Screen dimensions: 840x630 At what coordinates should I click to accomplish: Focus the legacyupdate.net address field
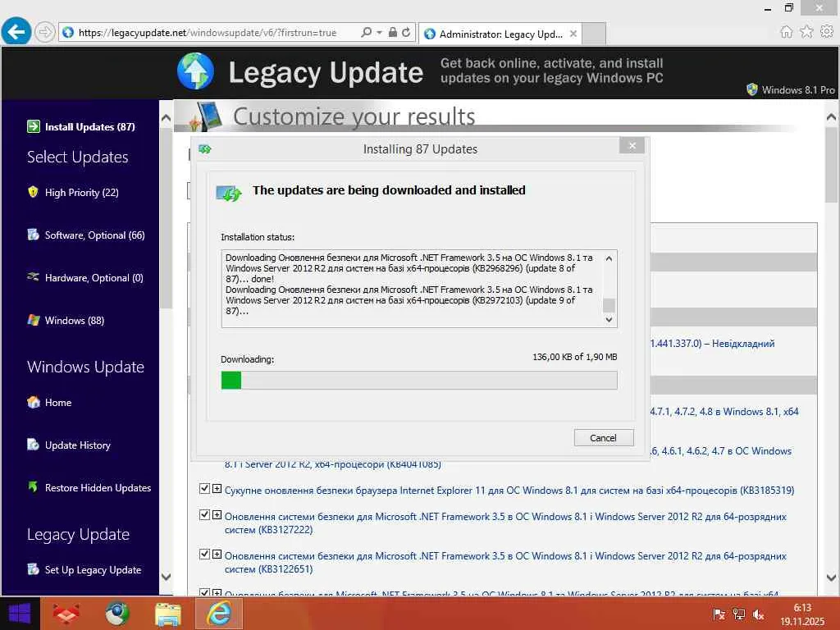click(x=208, y=33)
